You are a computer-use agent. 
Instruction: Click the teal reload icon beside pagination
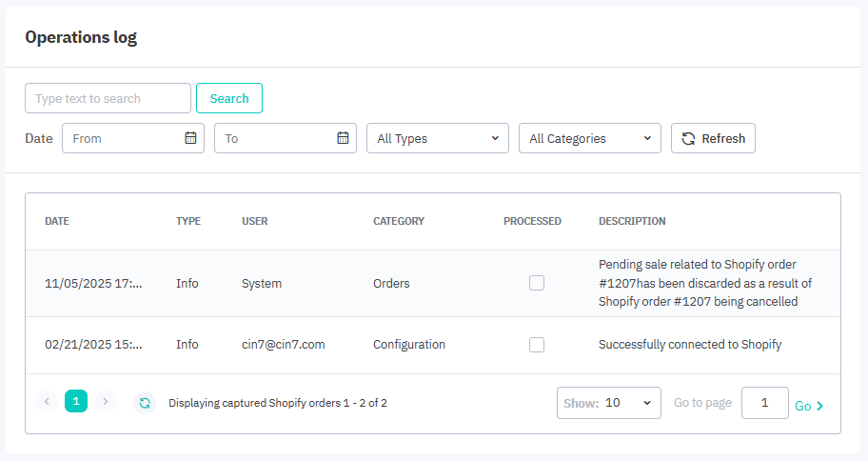[x=145, y=403]
